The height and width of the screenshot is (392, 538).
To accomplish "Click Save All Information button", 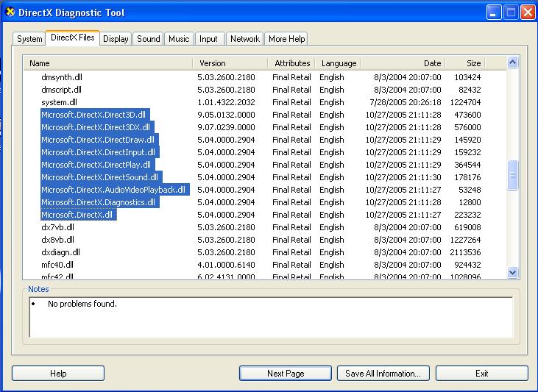I will click(x=383, y=374).
